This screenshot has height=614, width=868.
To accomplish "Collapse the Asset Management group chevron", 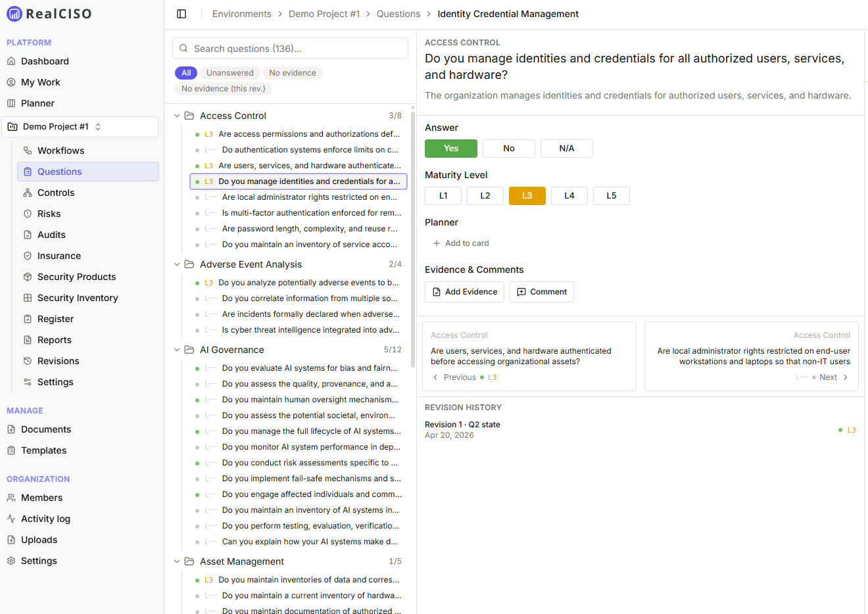I will (x=177, y=561).
